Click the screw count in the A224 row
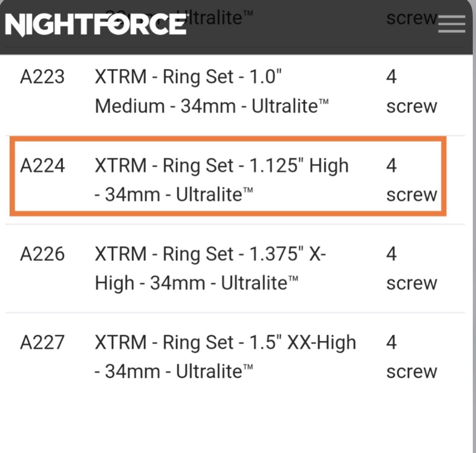 [411, 180]
